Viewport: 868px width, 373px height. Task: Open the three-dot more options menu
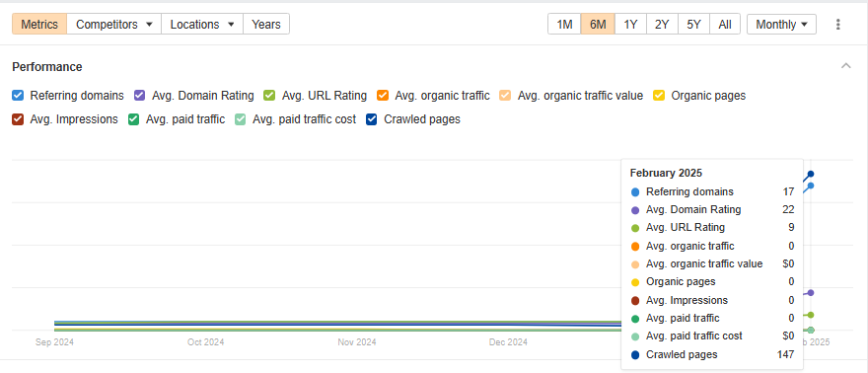point(838,25)
